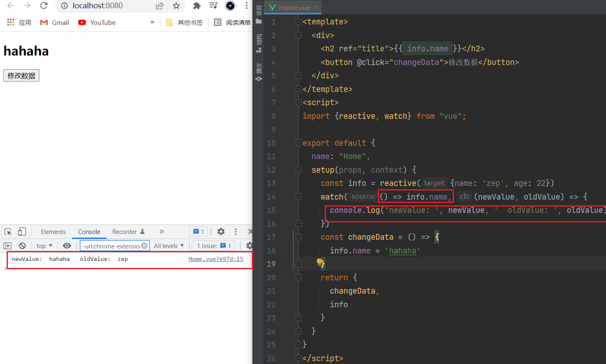This screenshot has height=364, width=606.
Task: Switch to the Recorder tab
Action: [x=128, y=231]
